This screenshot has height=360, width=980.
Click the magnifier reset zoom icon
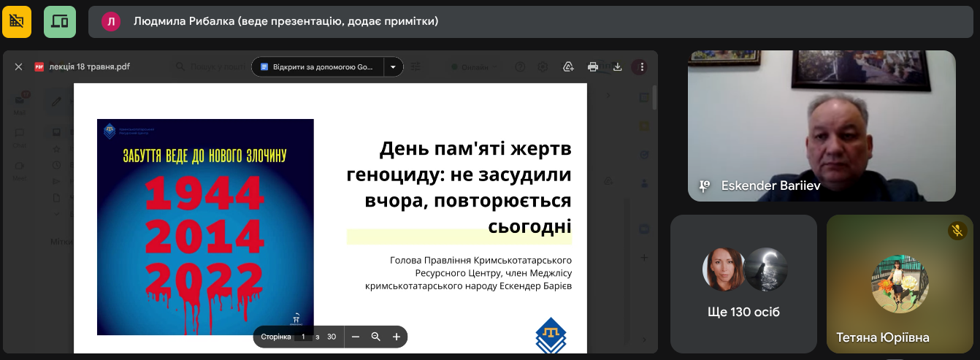point(376,337)
